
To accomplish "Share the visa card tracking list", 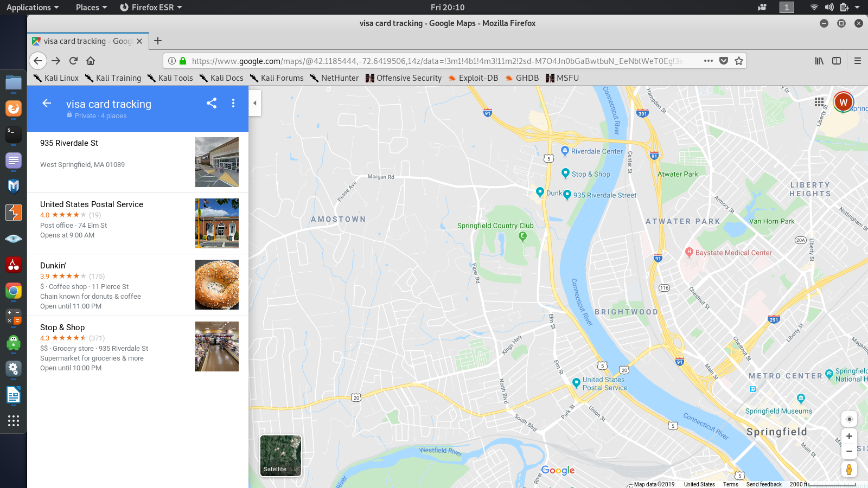I will point(212,103).
